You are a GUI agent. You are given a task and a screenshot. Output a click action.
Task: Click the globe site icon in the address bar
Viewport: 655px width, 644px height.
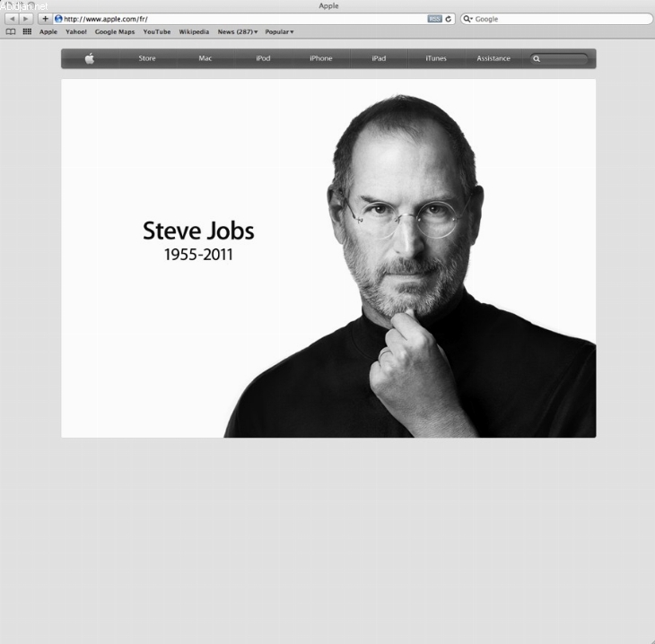point(58,19)
